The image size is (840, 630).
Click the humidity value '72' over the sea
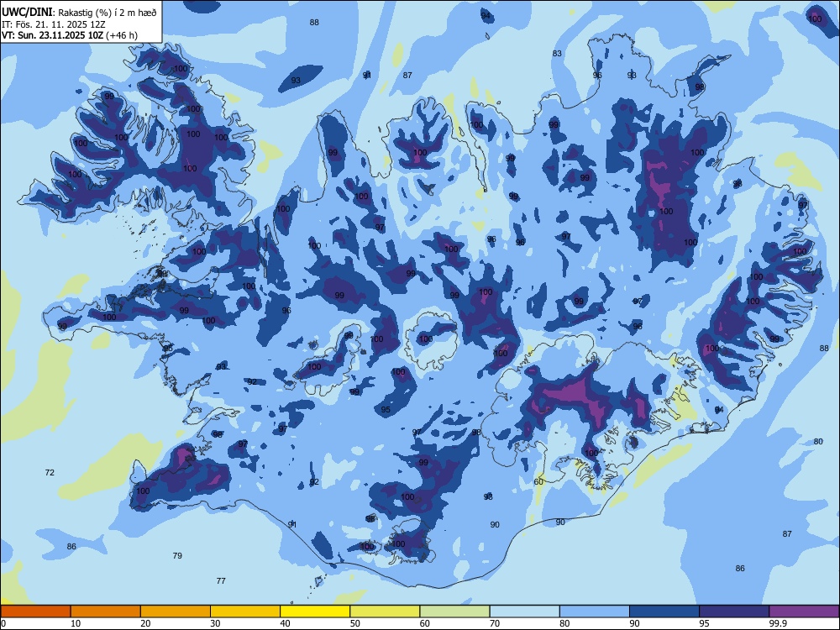[50, 472]
